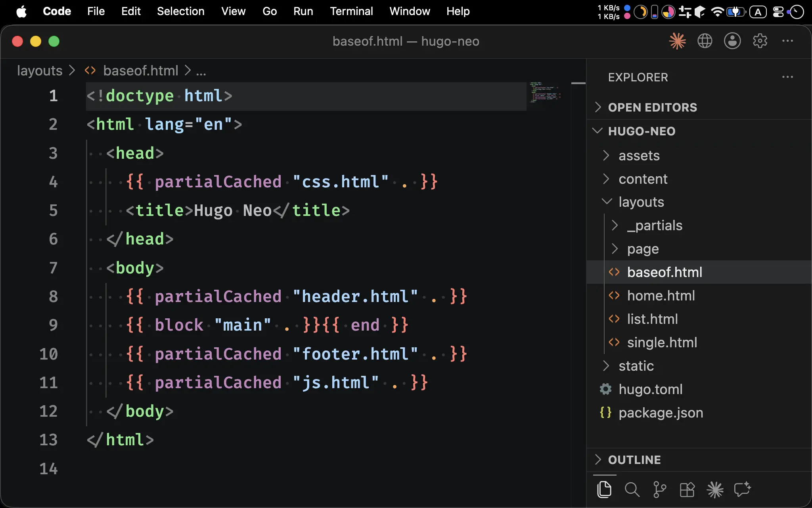Click the orange starburst icon in title bar
Image resolution: width=812 pixels, height=508 pixels.
click(677, 41)
